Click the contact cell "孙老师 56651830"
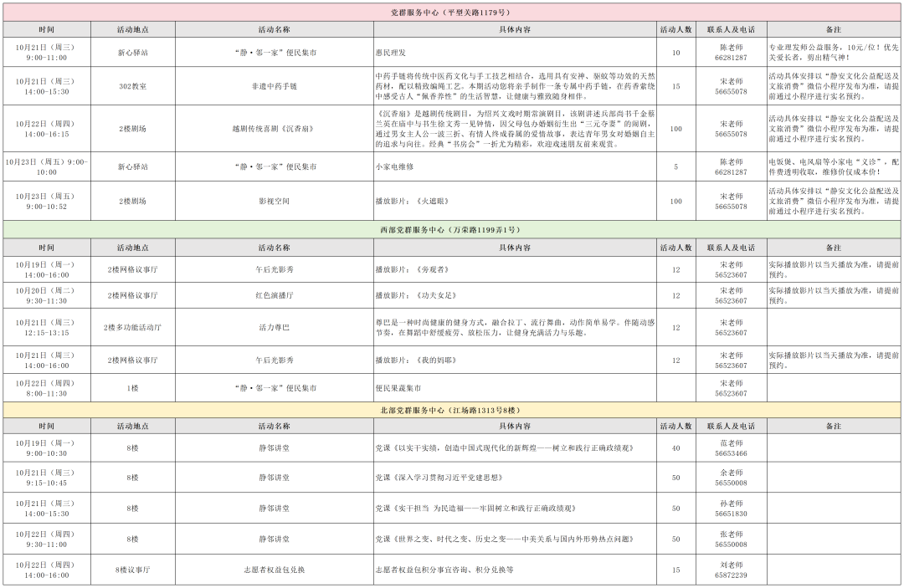This screenshot has height=588, width=904. click(x=731, y=509)
